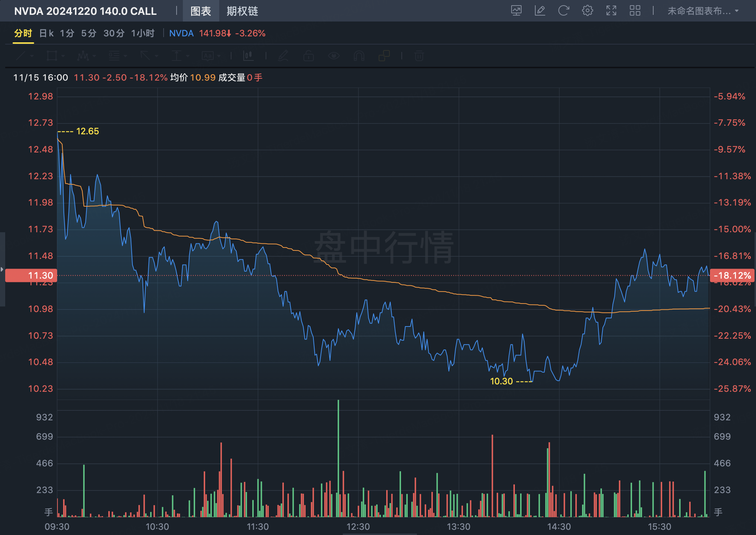Switch to the 期权链 tab
Image resolution: width=756 pixels, height=535 pixels.
tap(242, 11)
